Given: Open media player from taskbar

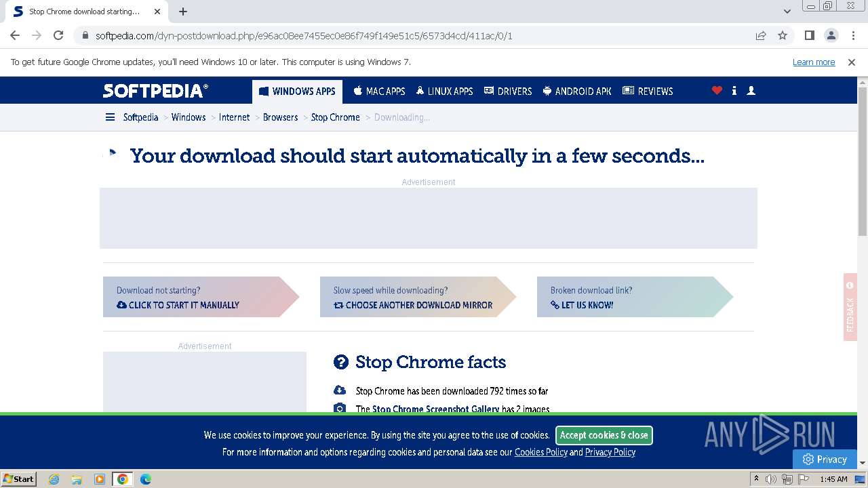Looking at the screenshot, I should [x=100, y=479].
